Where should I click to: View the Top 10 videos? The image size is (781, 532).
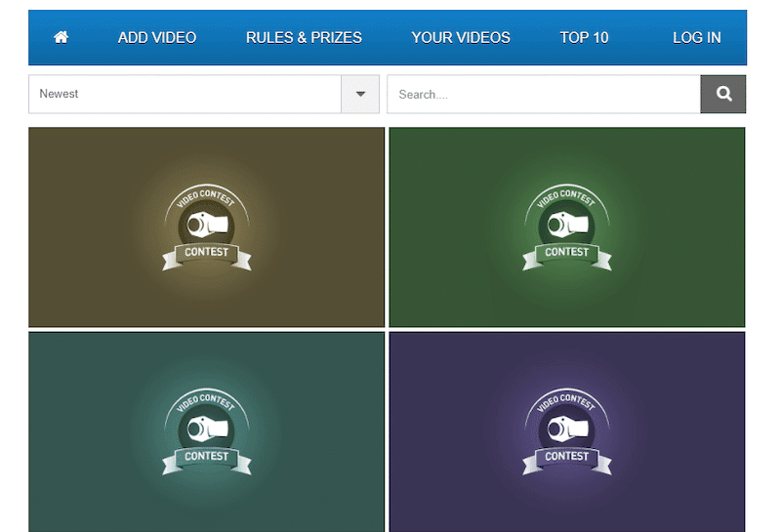click(584, 38)
